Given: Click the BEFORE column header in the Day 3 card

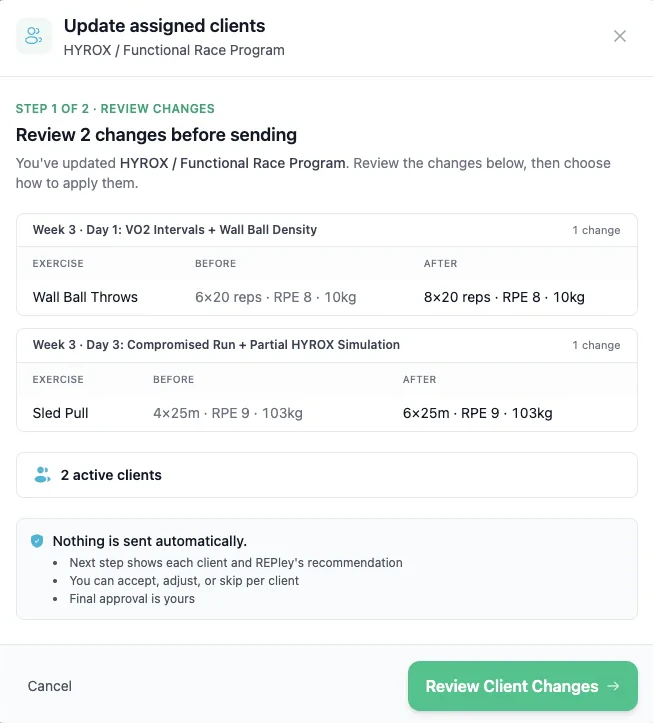Looking at the screenshot, I should click(173, 379).
